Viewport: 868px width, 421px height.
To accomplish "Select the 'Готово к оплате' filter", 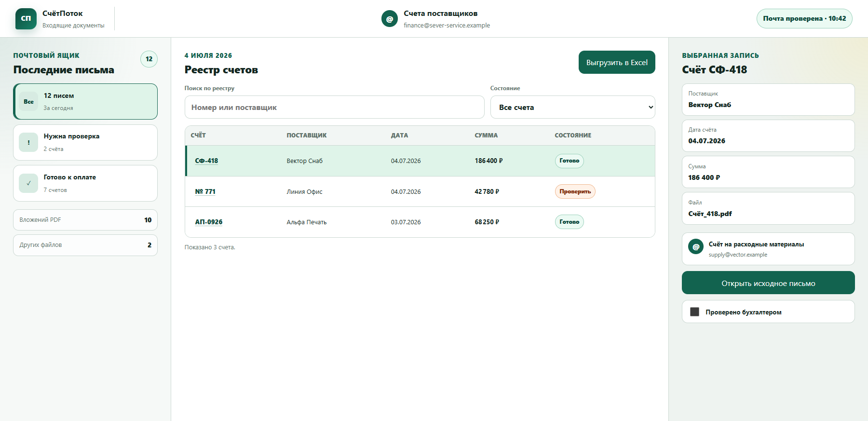I will coord(85,183).
